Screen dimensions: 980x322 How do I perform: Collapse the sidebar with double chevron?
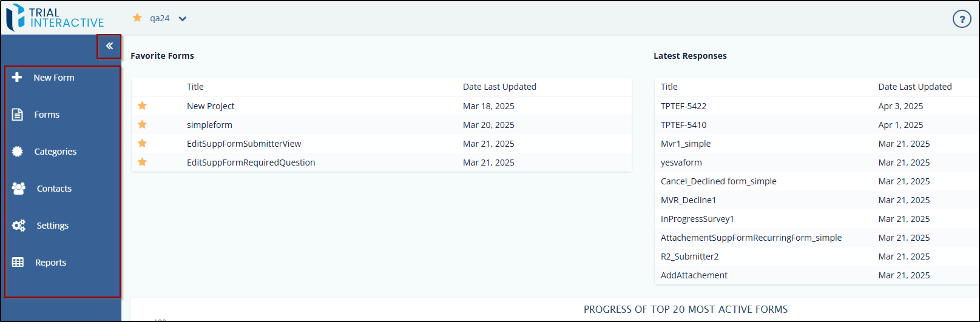coord(109,46)
